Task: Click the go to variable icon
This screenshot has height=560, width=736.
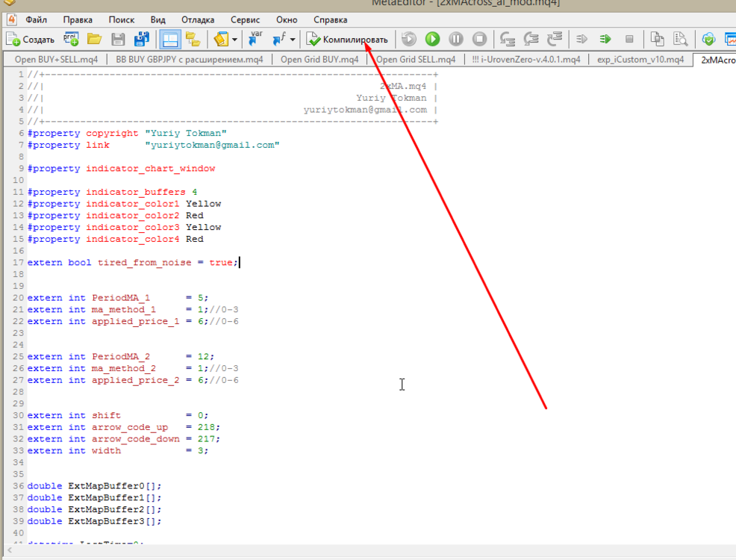Action: coord(255,40)
